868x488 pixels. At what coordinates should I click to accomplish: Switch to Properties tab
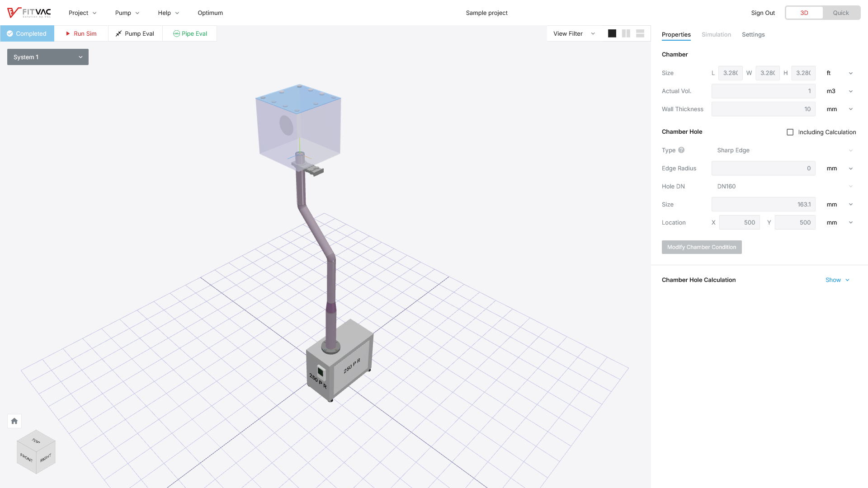pos(676,34)
